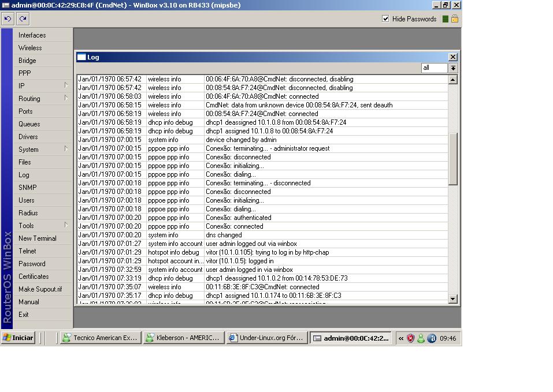Image resolution: width=553 pixels, height=392 pixels.
Task: Click the green messenger tray icon
Action: point(421,338)
